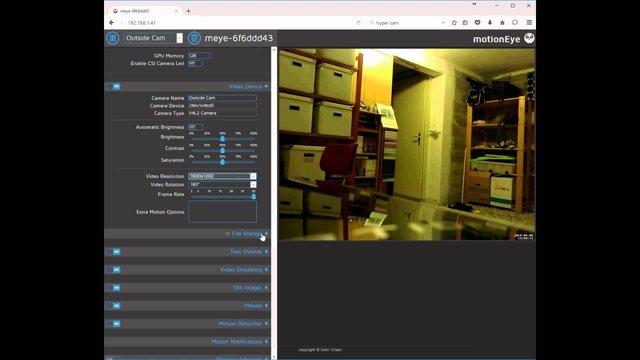The height and width of the screenshot is (360, 640).
Task: Toggle the Enable CSI Camera Led switch
Action: click(195, 63)
